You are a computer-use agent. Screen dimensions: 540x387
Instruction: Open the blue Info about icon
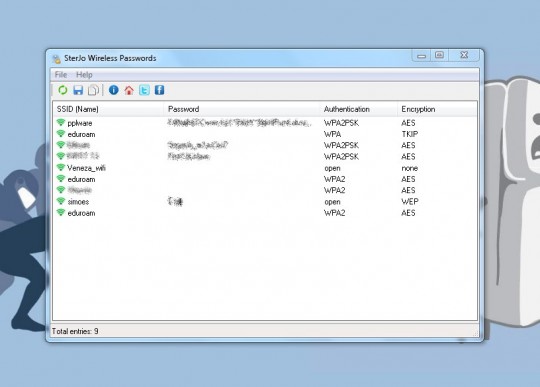(x=114, y=90)
